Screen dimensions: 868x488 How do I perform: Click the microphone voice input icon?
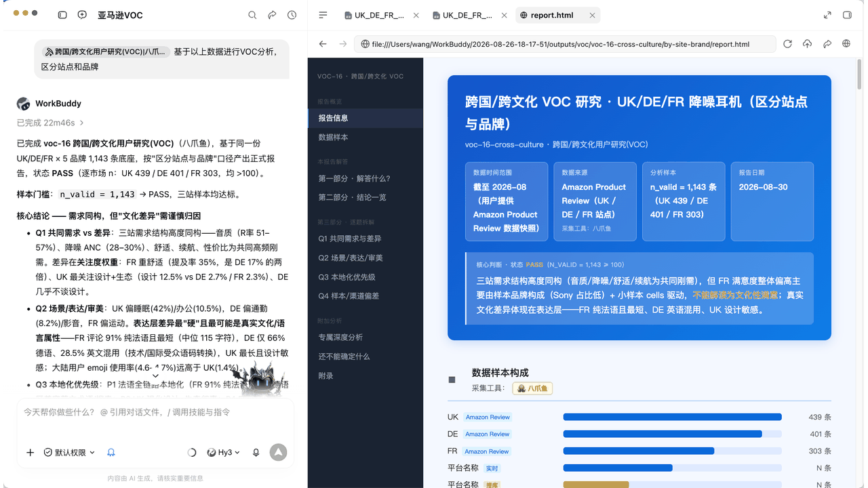(x=256, y=453)
